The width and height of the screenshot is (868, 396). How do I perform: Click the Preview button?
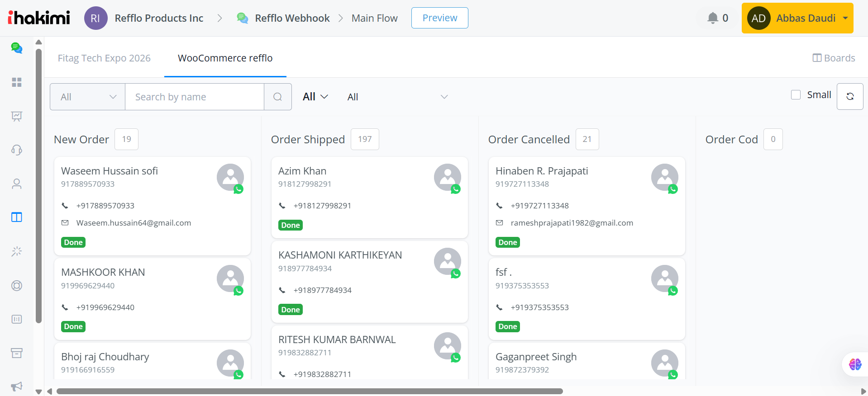440,18
